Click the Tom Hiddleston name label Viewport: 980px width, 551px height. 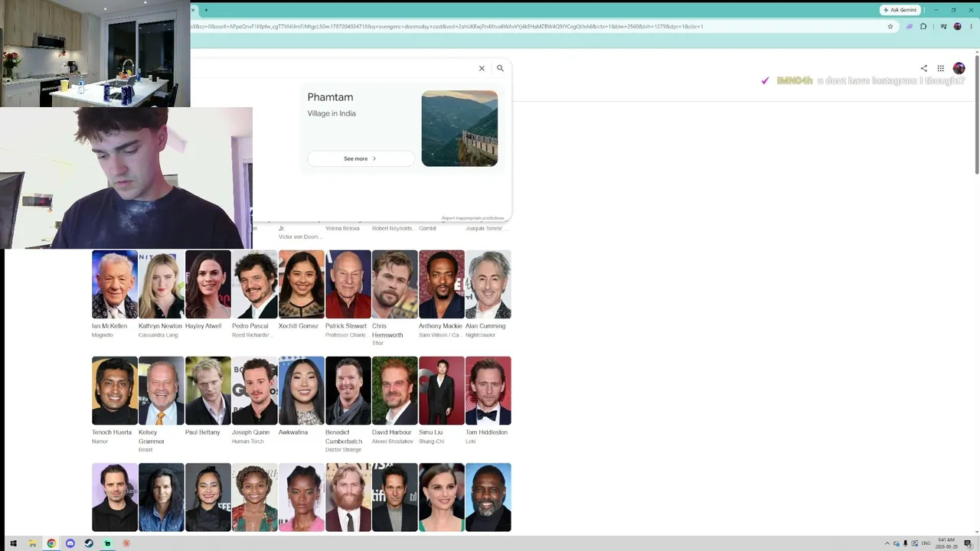486,432
